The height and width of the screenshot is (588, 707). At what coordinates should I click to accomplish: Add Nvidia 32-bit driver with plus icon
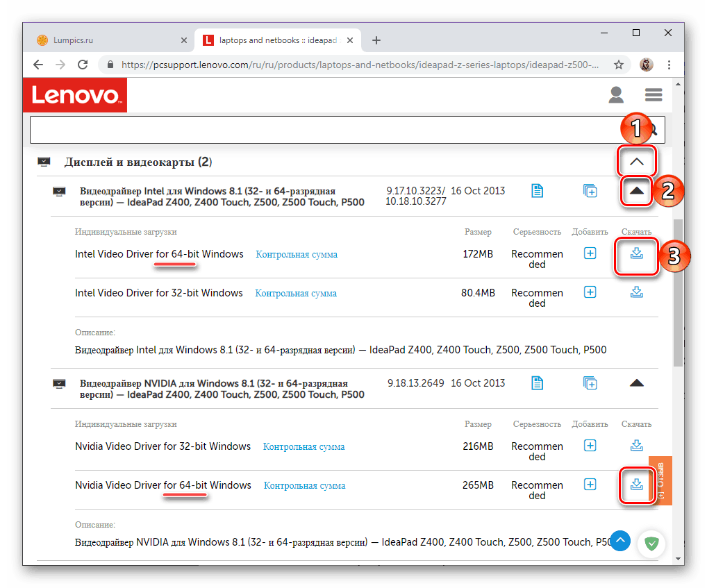coord(590,446)
